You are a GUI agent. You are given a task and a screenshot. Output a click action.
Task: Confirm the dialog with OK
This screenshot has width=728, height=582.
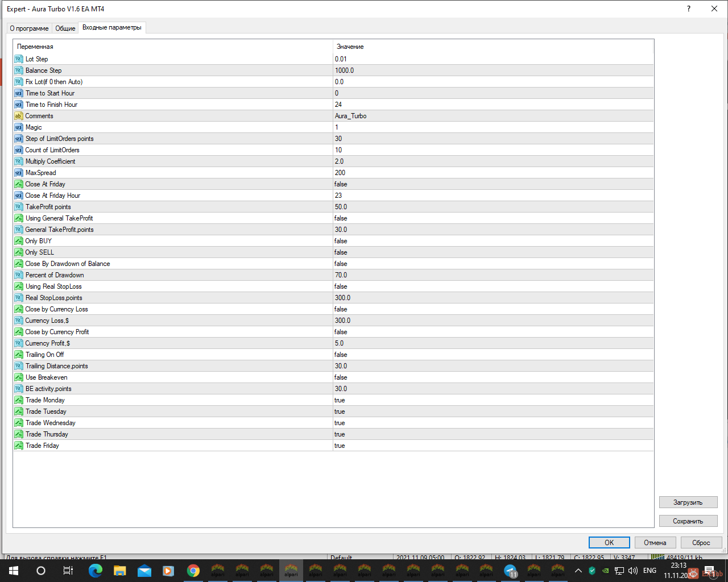(609, 543)
